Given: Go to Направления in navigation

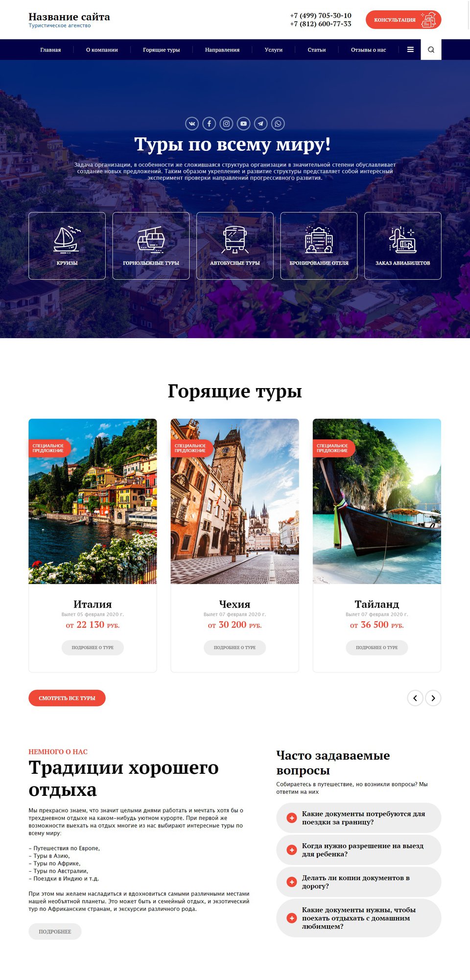Looking at the screenshot, I should click(x=222, y=49).
